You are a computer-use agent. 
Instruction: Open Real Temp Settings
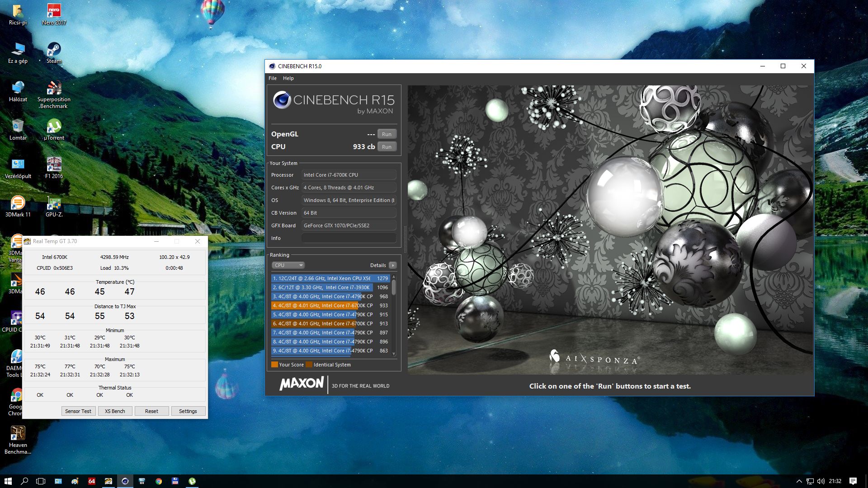pyautogui.click(x=188, y=411)
